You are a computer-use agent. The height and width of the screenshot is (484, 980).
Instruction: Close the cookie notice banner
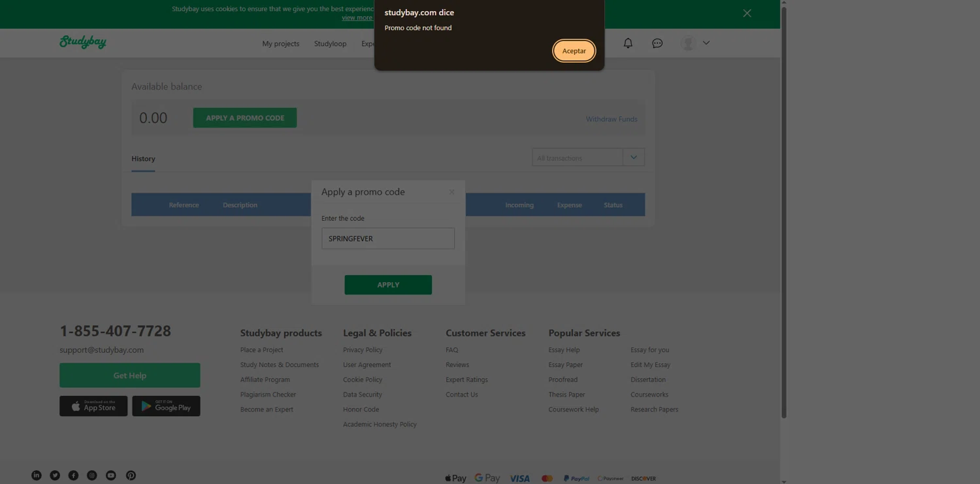tap(747, 13)
